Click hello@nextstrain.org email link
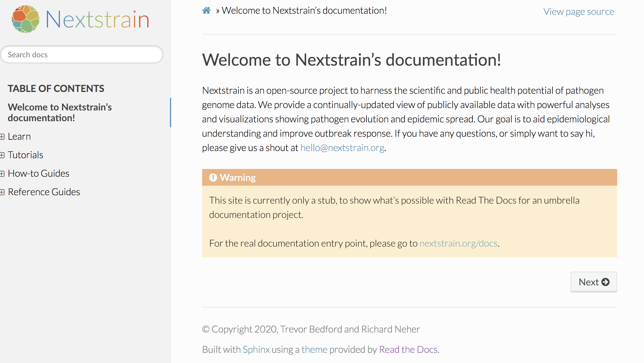The width and height of the screenshot is (644, 363). (x=342, y=148)
